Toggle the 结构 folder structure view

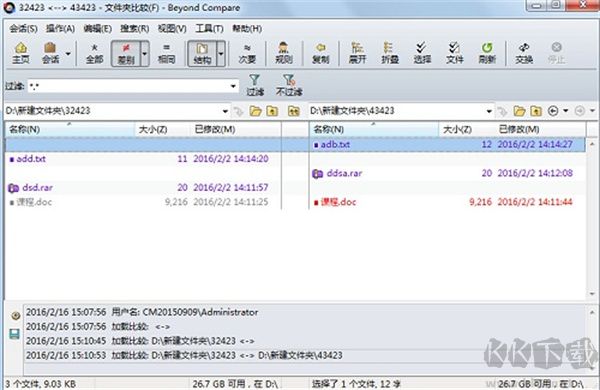point(202,53)
